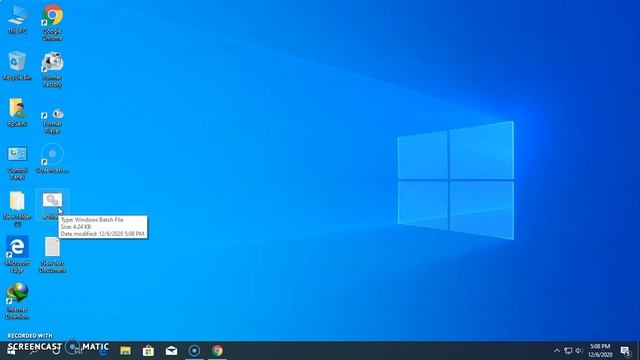Select the Screencast-O-Matic desktop shortcut
This screenshot has height=360, width=640.
click(x=52, y=158)
